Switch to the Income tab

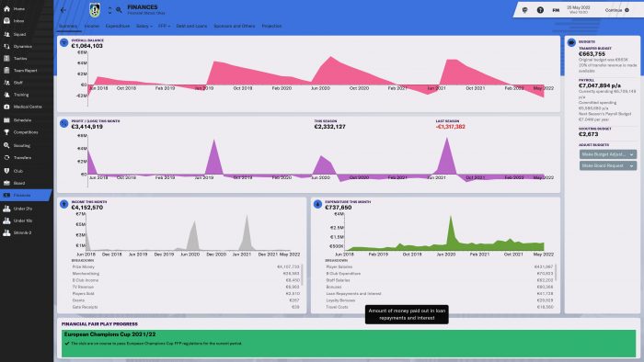(x=92, y=26)
